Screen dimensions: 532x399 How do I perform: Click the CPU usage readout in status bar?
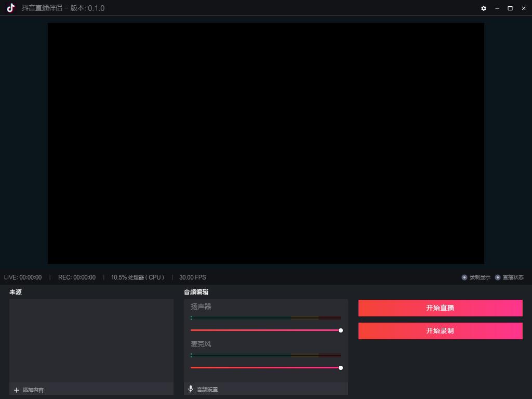click(x=137, y=277)
